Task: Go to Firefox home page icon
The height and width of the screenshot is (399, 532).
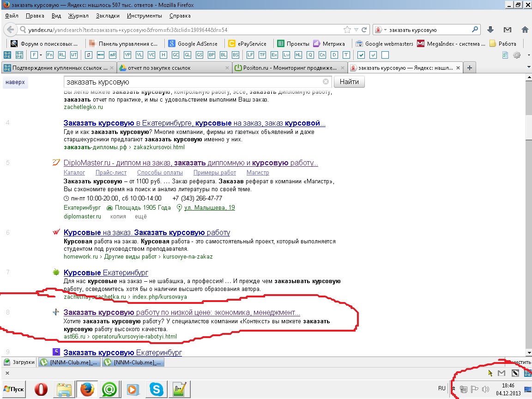Action: (525, 30)
